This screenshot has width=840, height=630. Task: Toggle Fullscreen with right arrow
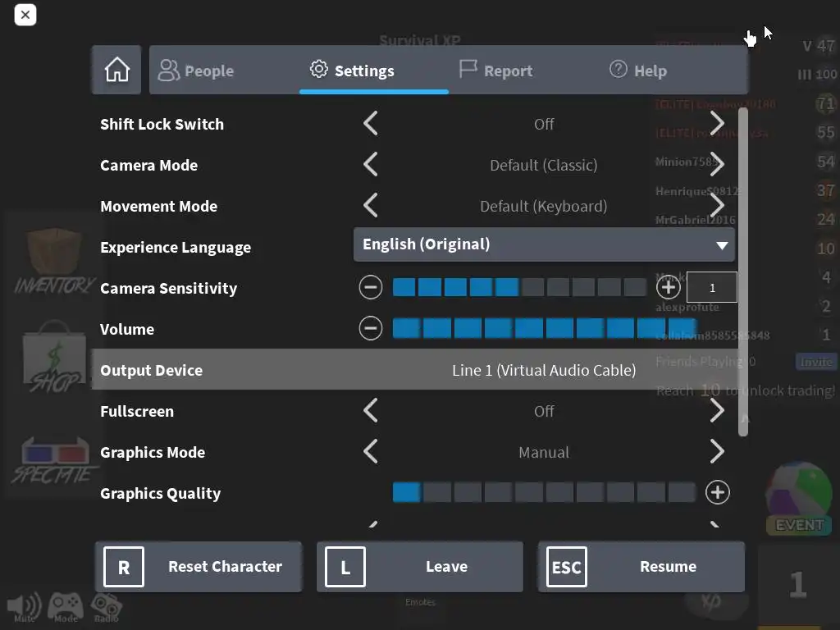717,411
